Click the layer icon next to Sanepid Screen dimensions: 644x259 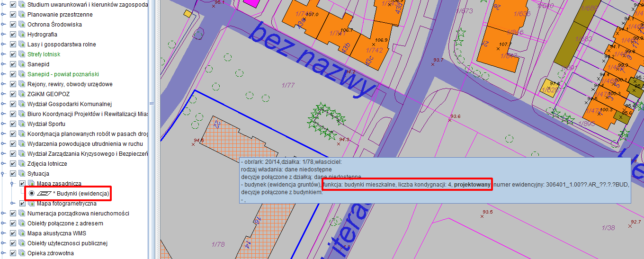coord(21,64)
